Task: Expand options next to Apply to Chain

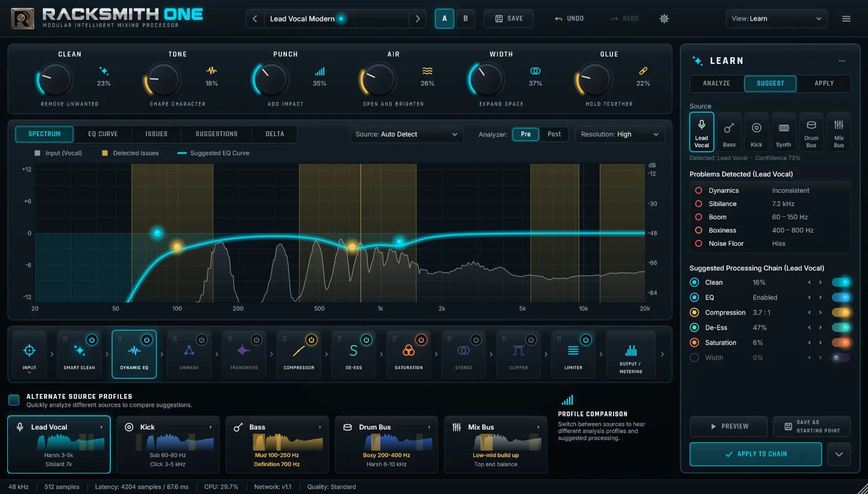Action: (x=839, y=454)
